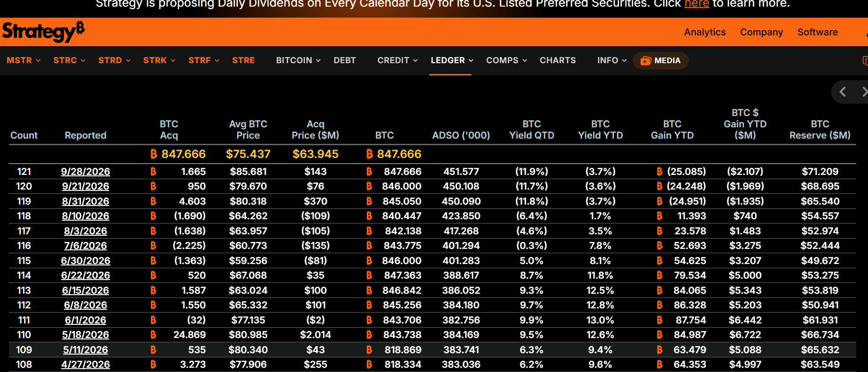Select the CHARTS menu item
This screenshot has height=372, width=868.
(x=558, y=60)
